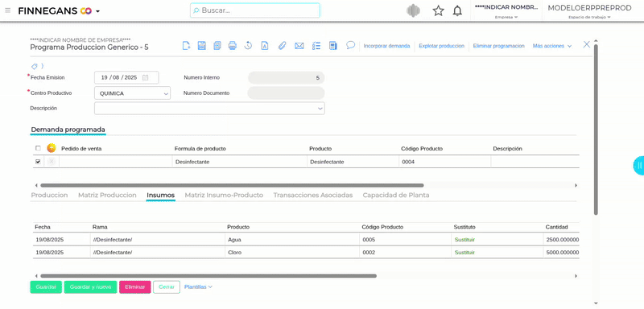The width and height of the screenshot is (644, 309).
Task: Click the Demanda programada horizontal scrollbar
Action: [232, 186]
